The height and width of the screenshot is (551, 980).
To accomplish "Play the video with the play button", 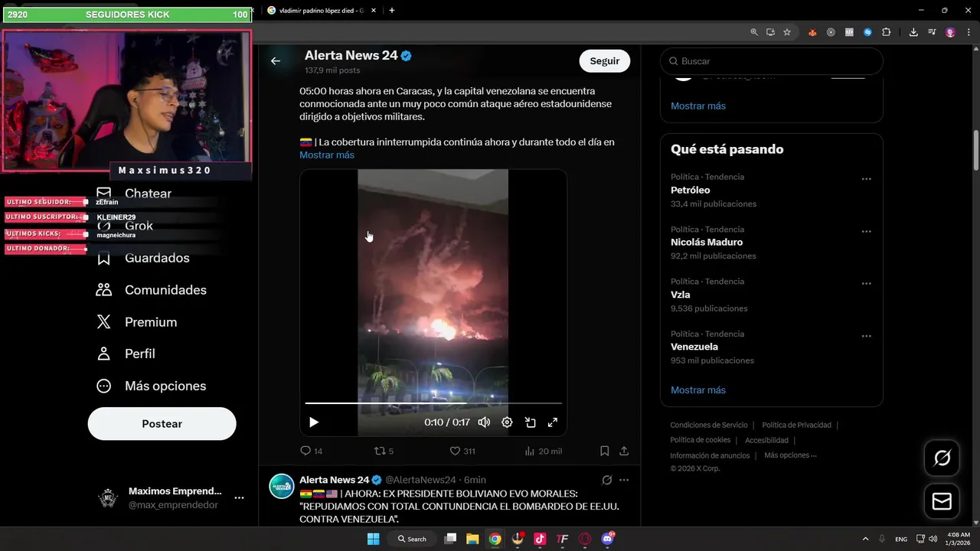I will pos(314,422).
